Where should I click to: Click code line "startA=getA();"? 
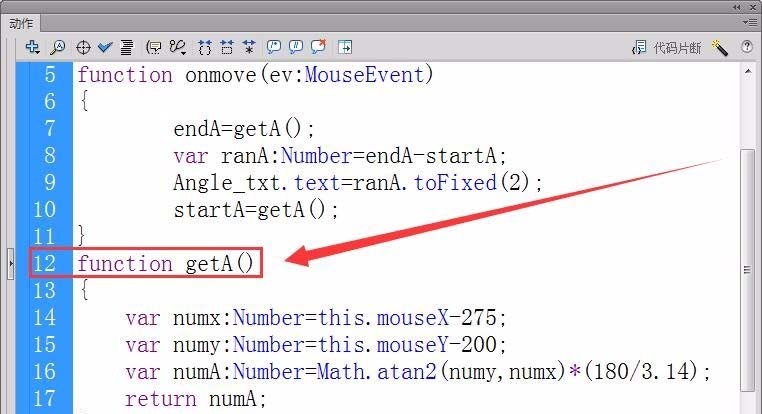click(x=256, y=210)
